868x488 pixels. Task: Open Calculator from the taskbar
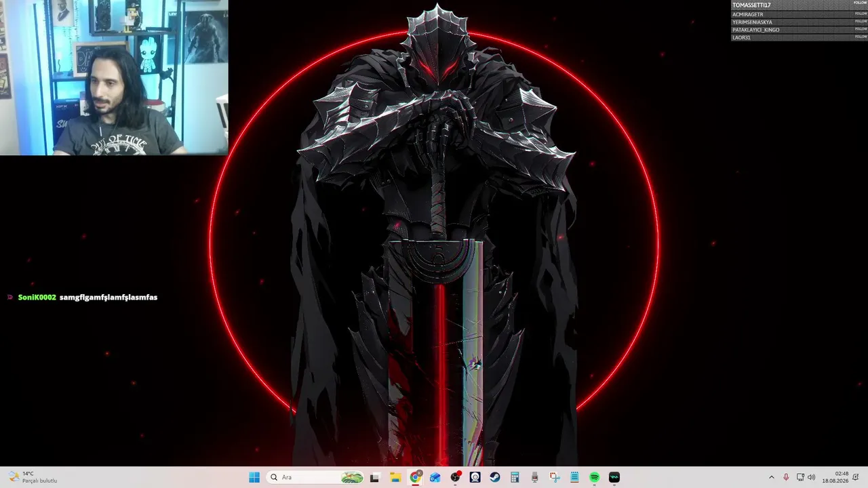515,477
